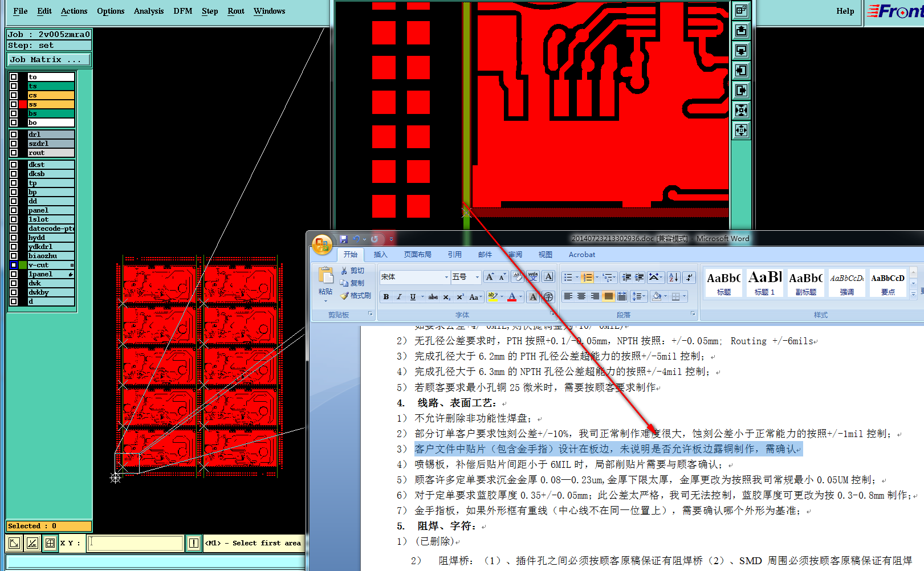Image resolution: width=924 pixels, height=571 pixels.
Task: Open the Acrobat tab in Word
Action: tap(581, 255)
